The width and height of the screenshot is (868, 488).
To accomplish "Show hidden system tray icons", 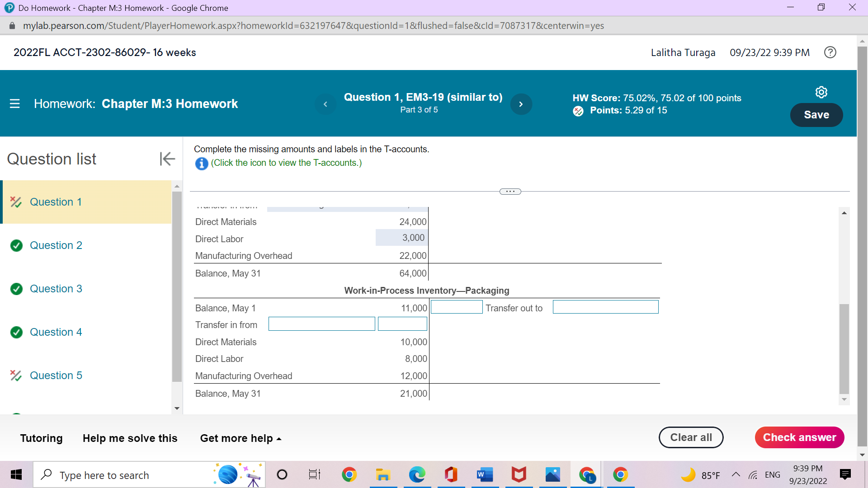I will coord(736,474).
